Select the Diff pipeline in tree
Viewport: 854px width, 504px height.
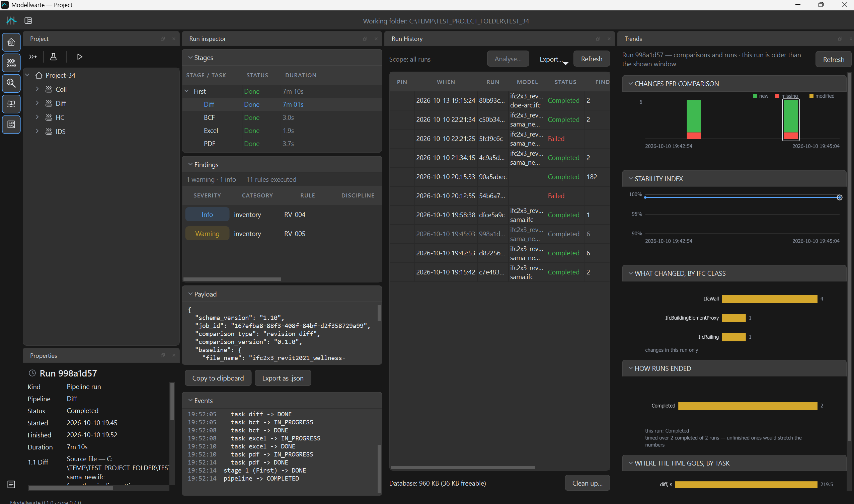click(x=61, y=103)
